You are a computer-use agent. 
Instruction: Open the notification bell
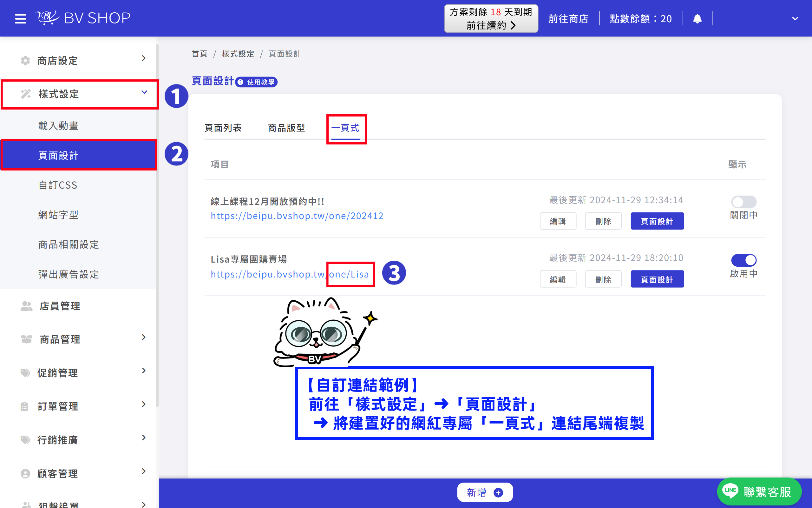(x=697, y=18)
